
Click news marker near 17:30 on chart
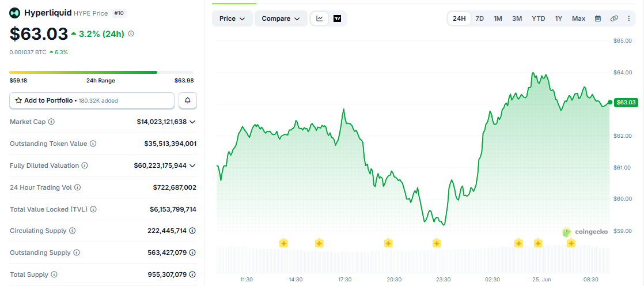[x=319, y=243]
